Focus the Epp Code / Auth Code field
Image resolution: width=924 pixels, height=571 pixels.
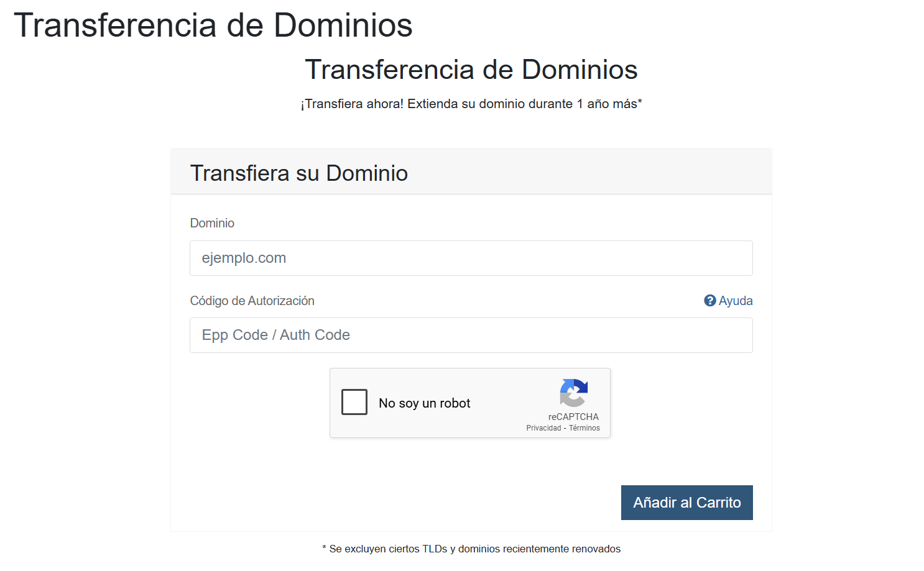click(x=471, y=335)
